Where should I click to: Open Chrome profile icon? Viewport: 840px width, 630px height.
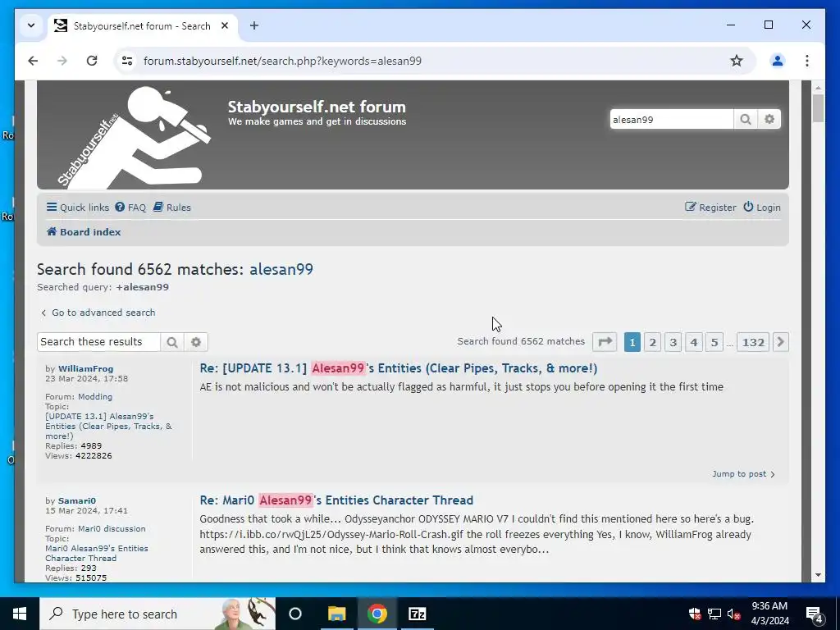[778, 61]
